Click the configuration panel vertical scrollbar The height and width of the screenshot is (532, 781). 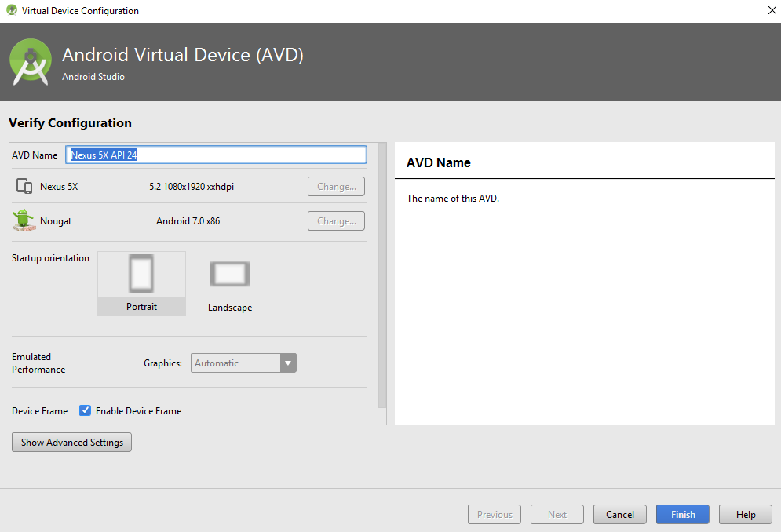pyautogui.click(x=382, y=275)
